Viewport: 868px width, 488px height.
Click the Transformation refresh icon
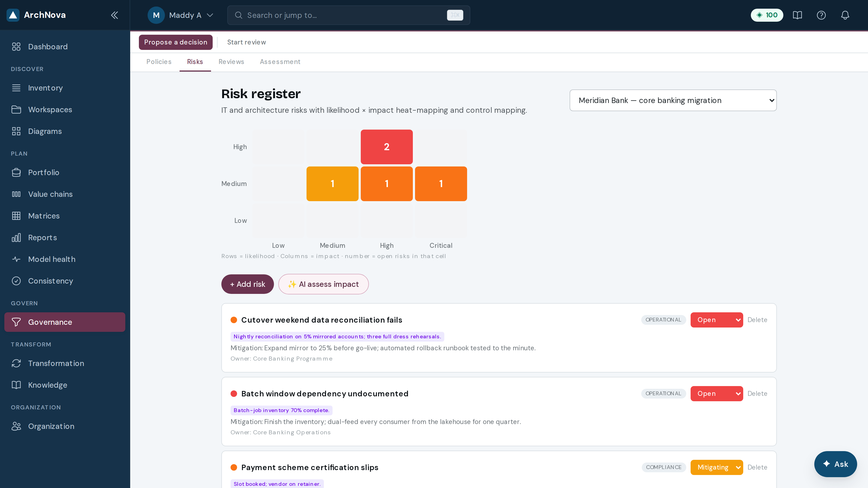click(16, 363)
